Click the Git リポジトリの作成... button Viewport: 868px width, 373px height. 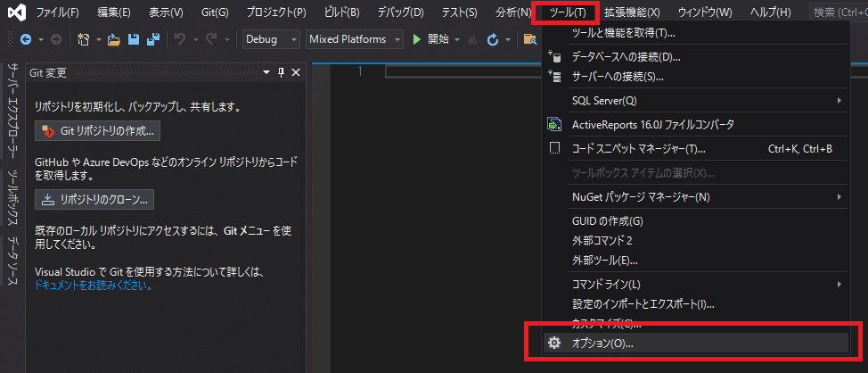(97, 131)
